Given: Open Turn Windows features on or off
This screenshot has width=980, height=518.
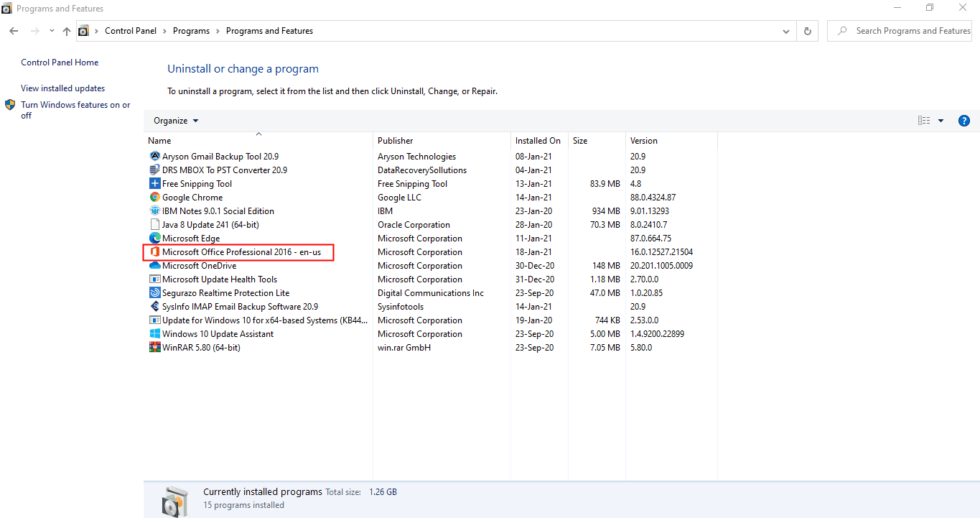Looking at the screenshot, I should point(75,110).
